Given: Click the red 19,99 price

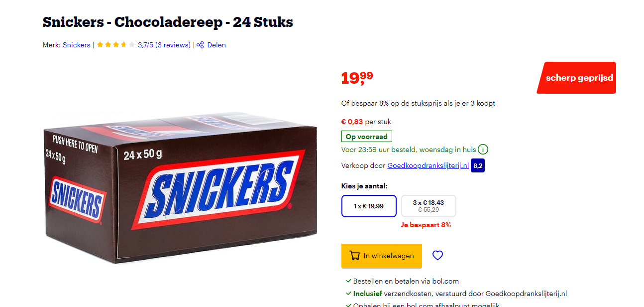Looking at the screenshot, I should 357,78.
